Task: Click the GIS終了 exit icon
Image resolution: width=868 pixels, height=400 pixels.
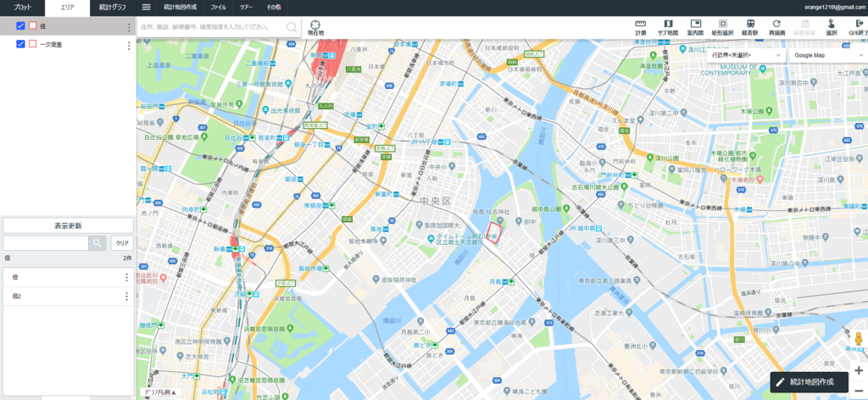Action: (859, 27)
